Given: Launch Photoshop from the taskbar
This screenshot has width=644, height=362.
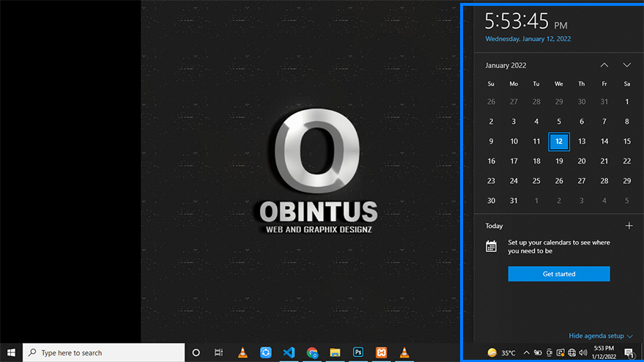Looking at the screenshot, I should point(358,352).
